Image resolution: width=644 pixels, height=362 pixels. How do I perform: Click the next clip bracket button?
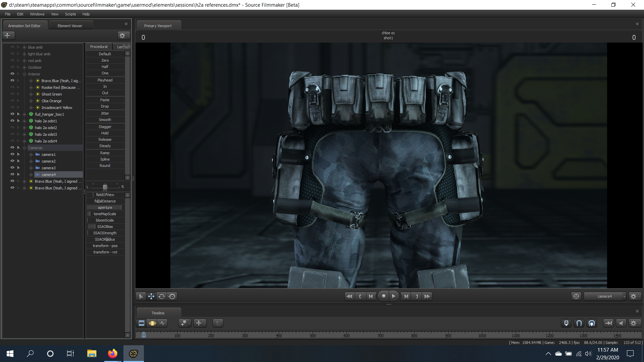point(417,296)
